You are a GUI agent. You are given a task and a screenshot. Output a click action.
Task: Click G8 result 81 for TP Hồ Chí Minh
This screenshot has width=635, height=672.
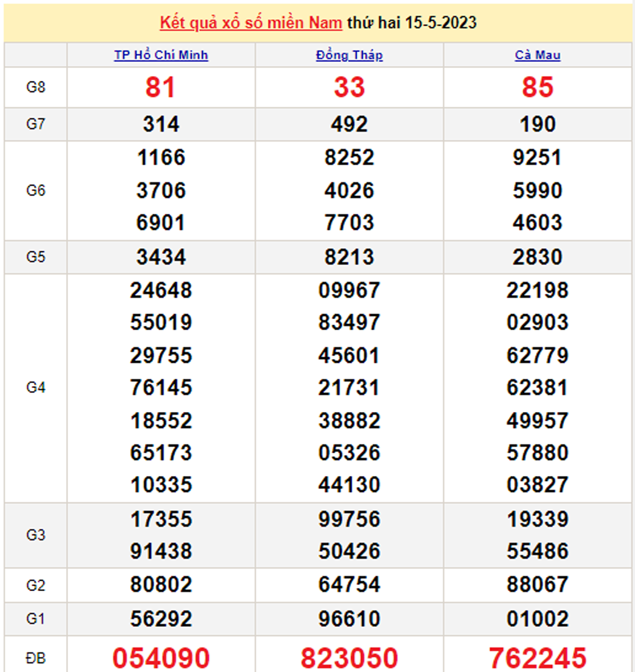click(x=160, y=87)
